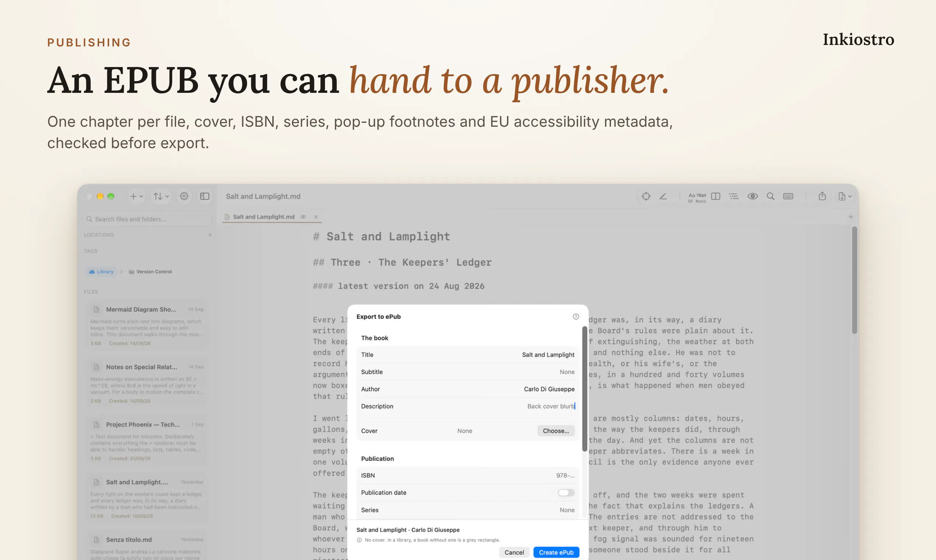This screenshot has width=936, height=560.
Task: Open the sort order dropdown
Action: click(x=161, y=196)
